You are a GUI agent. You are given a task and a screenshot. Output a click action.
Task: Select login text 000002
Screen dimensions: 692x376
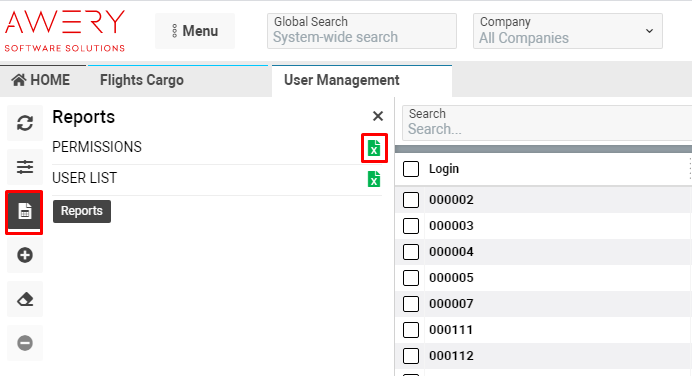tap(451, 200)
